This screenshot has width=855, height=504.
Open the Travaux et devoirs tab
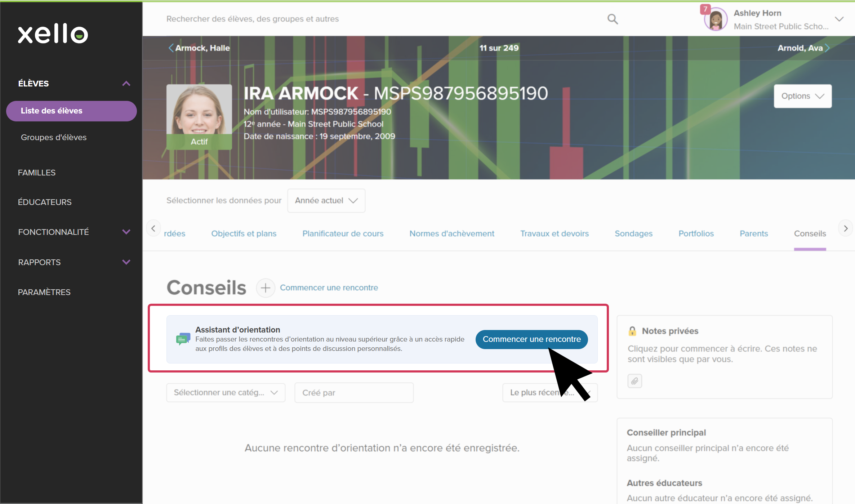point(555,233)
